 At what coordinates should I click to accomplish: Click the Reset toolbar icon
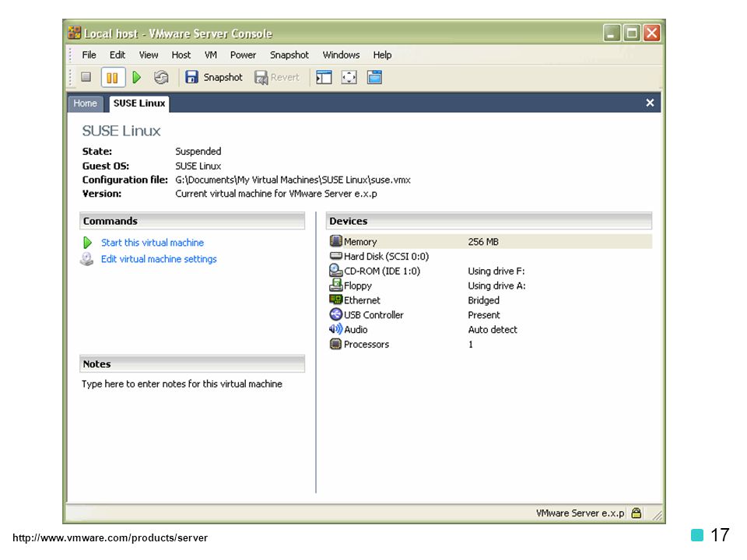pos(161,77)
